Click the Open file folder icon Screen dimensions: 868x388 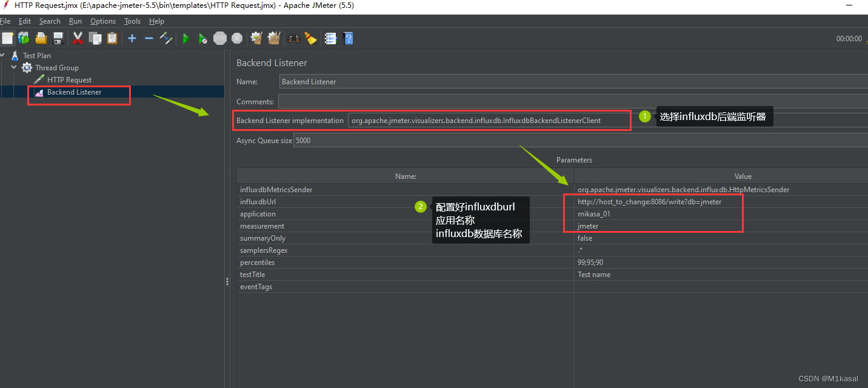[x=41, y=38]
